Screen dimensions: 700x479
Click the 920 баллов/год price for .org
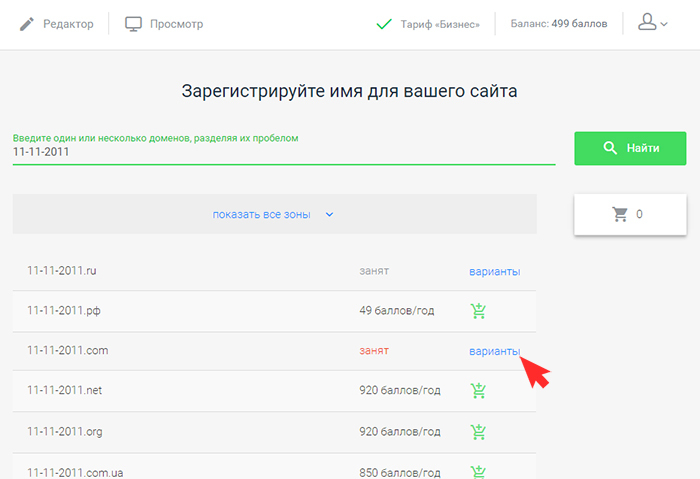click(x=400, y=432)
